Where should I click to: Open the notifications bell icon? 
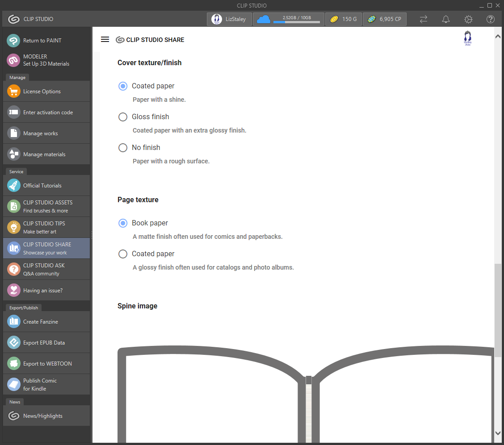click(x=445, y=19)
